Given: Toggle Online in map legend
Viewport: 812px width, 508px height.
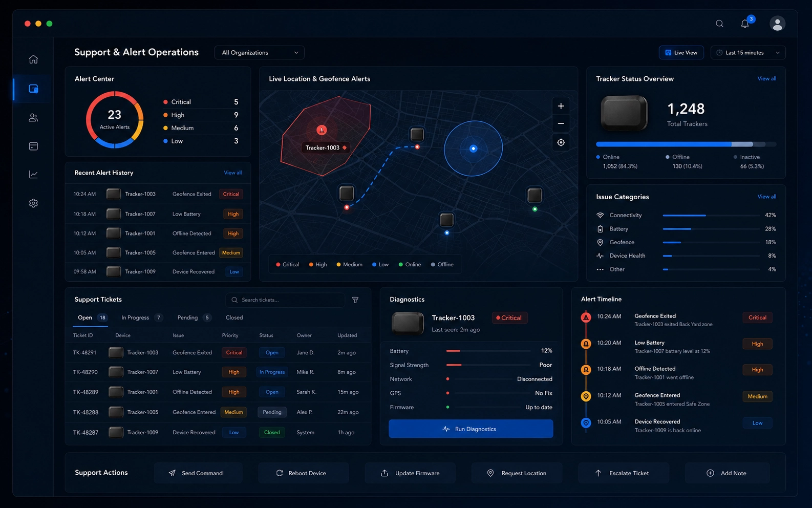Looking at the screenshot, I should [410, 265].
